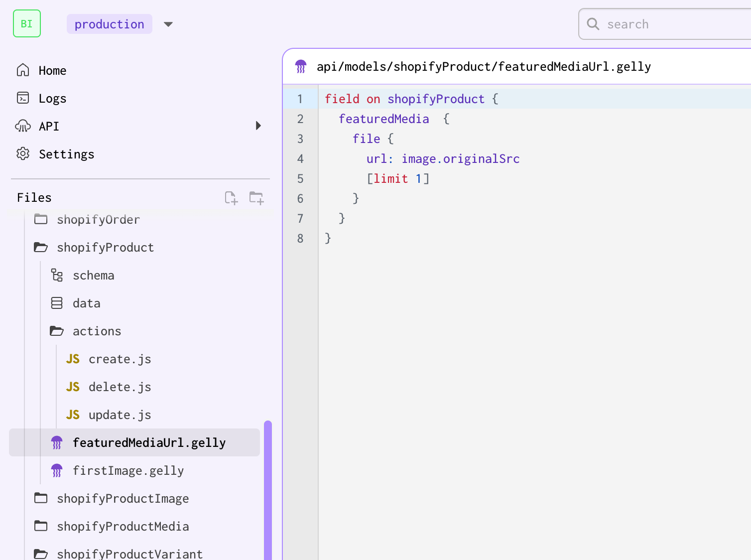Select the schema icon under shopifyProduct
Screen dimensions: 751x560
[x=56, y=275]
